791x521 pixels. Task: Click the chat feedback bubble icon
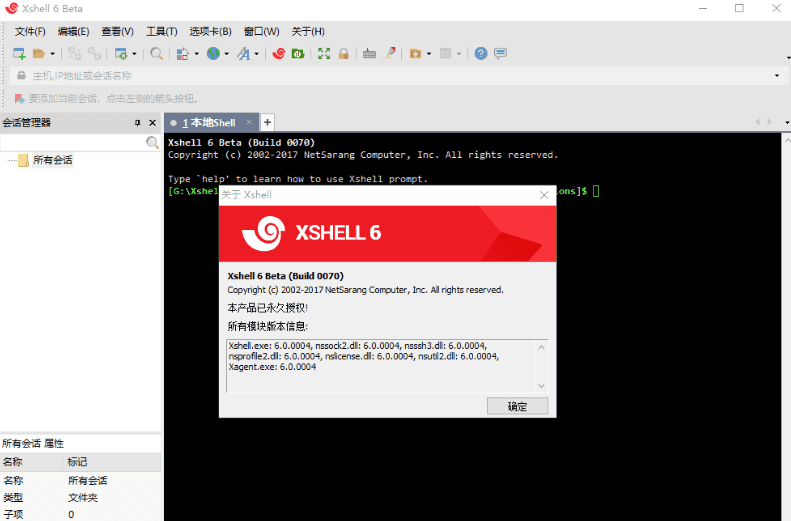tap(500, 53)
